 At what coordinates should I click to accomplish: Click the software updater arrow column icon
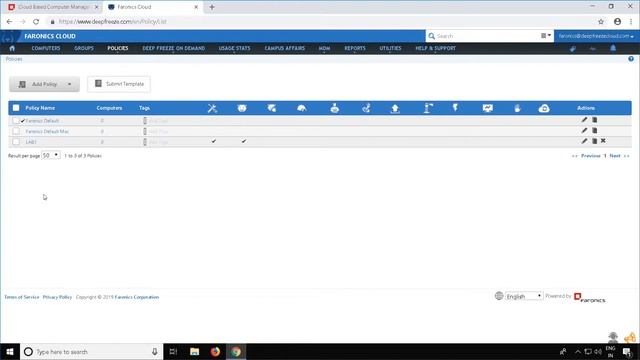[x=395, y=108]
